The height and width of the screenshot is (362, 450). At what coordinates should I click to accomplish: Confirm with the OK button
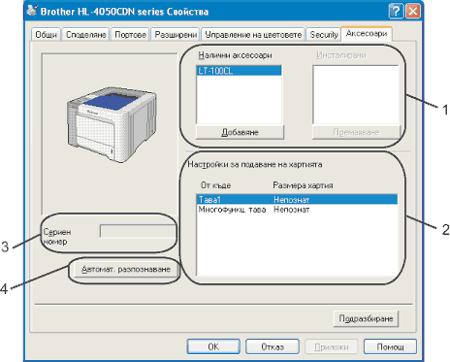pyautogui.click(x=213, y=347)
